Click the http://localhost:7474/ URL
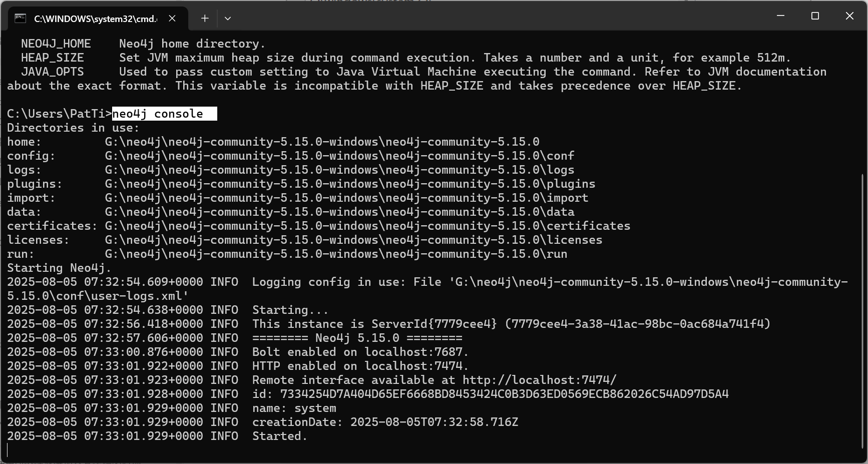The image size is (868, 464). point(540,380)
